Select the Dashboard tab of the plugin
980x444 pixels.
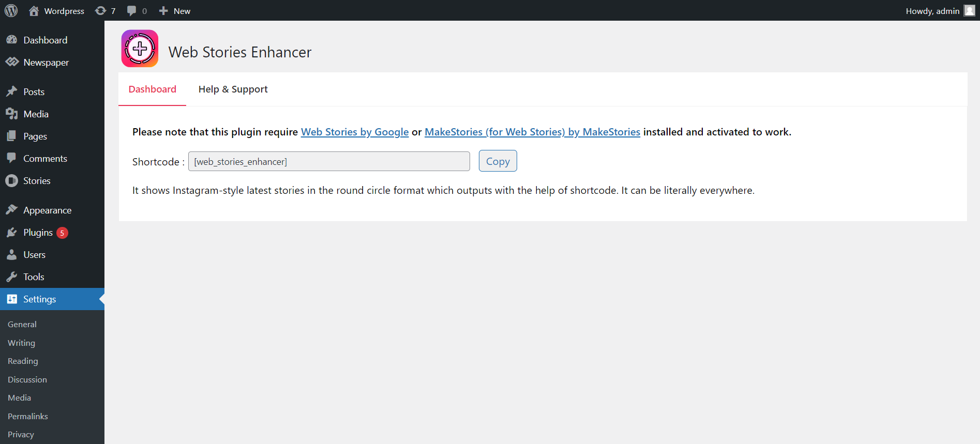tap(152, 89)
